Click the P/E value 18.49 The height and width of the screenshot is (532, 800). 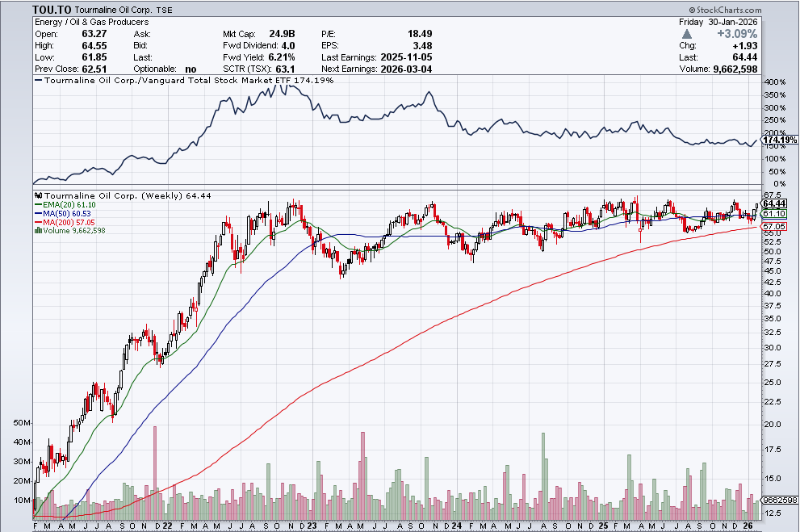(420, 34)
